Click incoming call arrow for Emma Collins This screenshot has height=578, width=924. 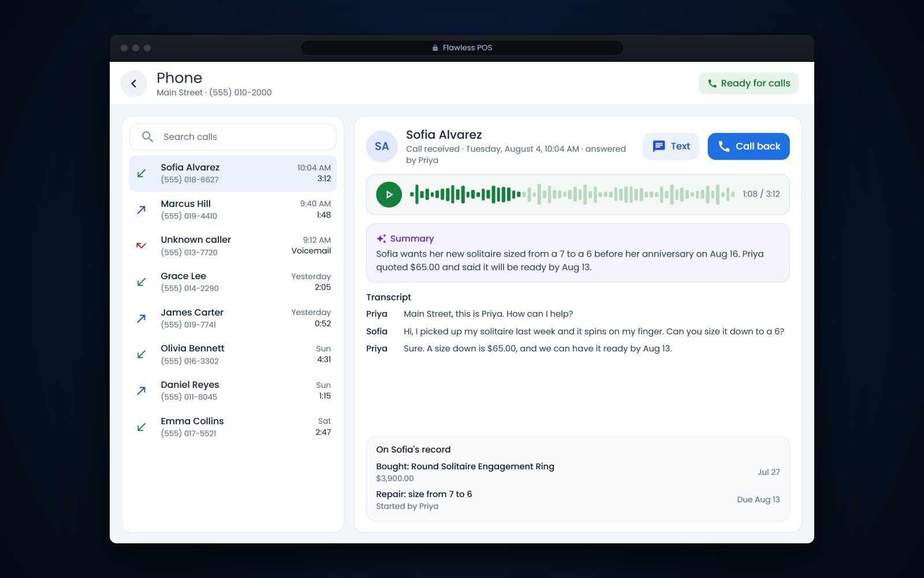(141, 427)
